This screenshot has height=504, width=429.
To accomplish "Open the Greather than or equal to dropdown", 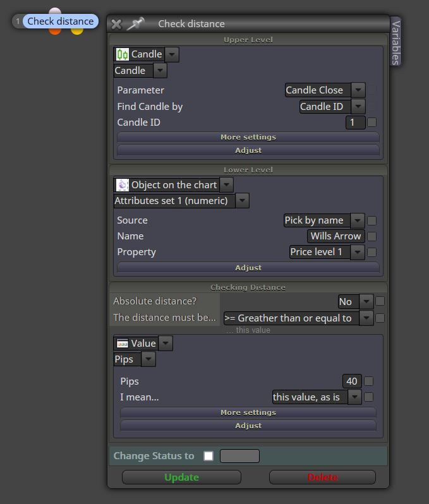I will [366, 318].
